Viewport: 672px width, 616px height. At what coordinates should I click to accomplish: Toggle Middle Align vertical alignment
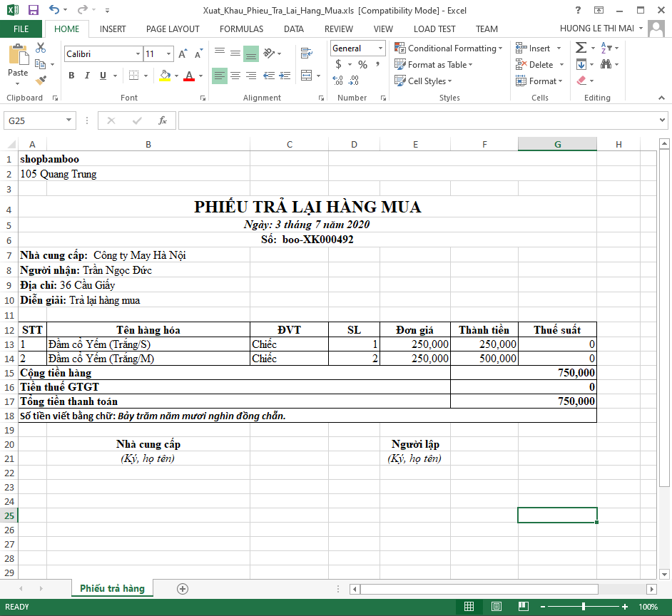(x=235, y=53)
